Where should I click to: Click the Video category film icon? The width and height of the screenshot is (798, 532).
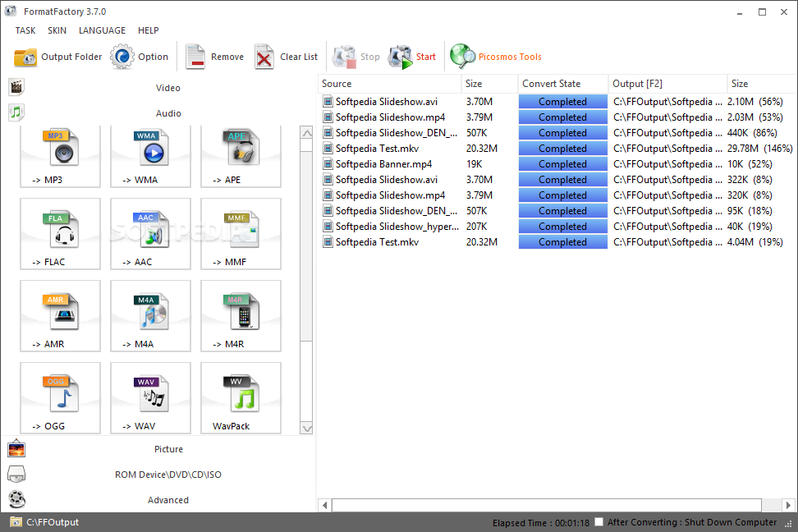pyautogui.click(x=16, y=87)
